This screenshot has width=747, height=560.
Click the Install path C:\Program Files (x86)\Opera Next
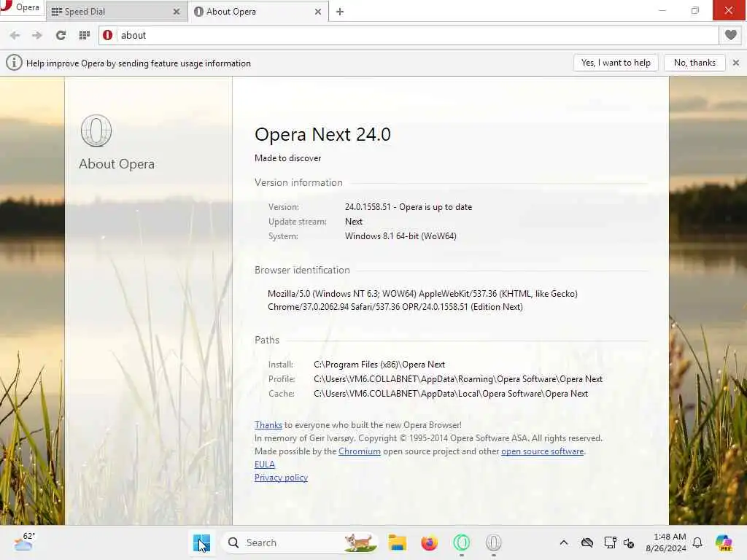click(x=379, y=365)
